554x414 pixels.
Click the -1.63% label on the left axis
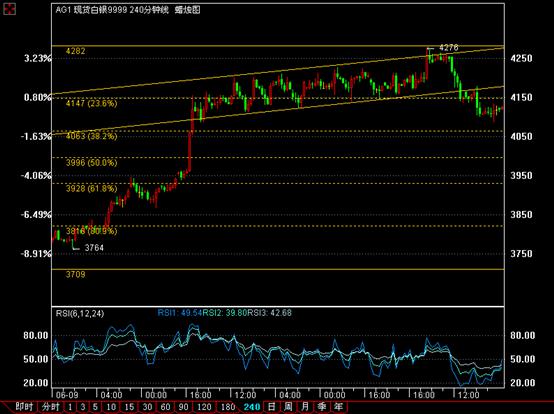coord(36,137)
